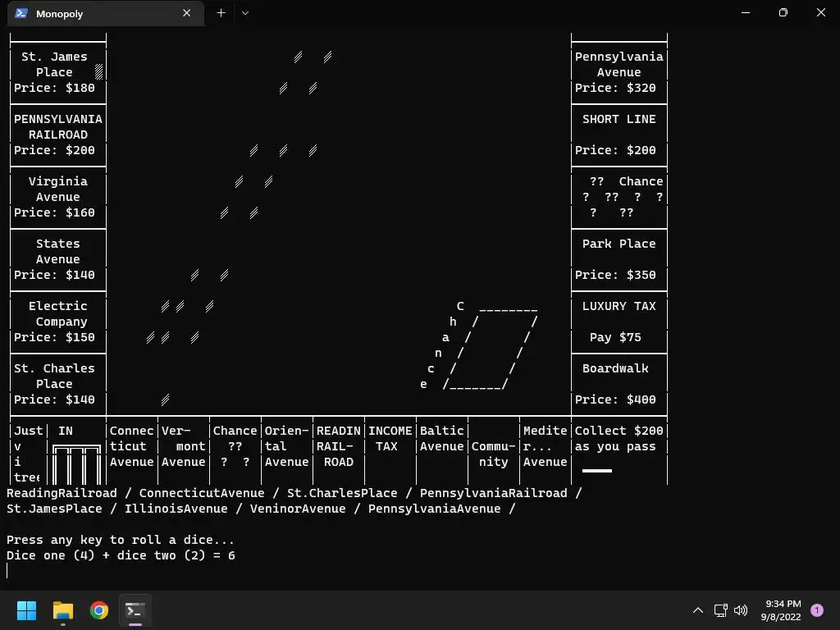Open the clock showing 9:34 PM

[x=781, y=610]
